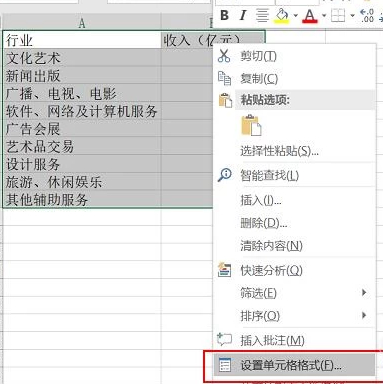Click the quick analysis icon
The height and width of the screenshot is (384, 383).
pos(224,270)
